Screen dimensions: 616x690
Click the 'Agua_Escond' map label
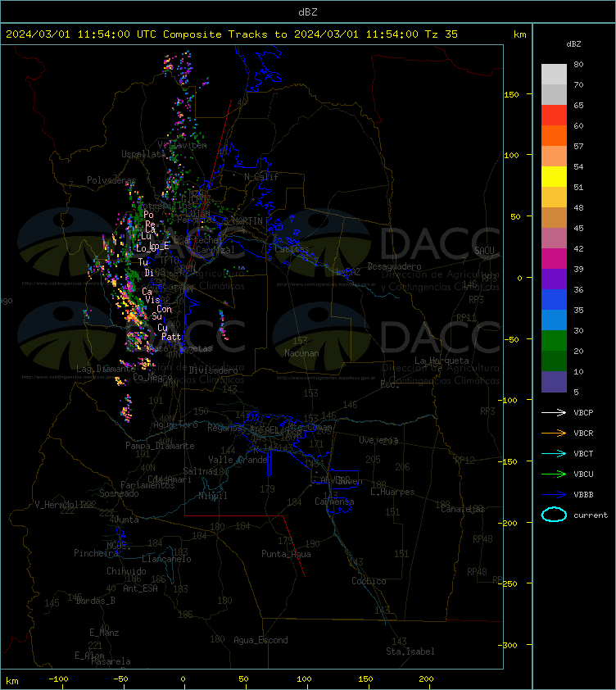[261, 640]
